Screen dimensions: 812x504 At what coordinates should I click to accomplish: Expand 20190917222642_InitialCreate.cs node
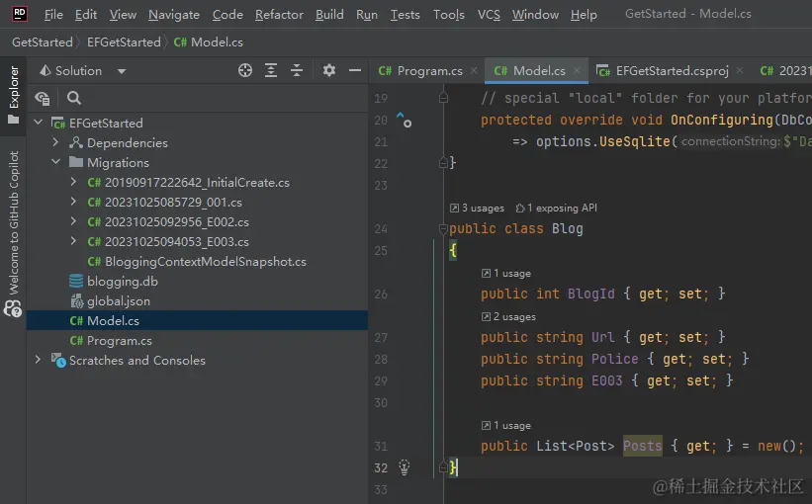click(73, 182)
